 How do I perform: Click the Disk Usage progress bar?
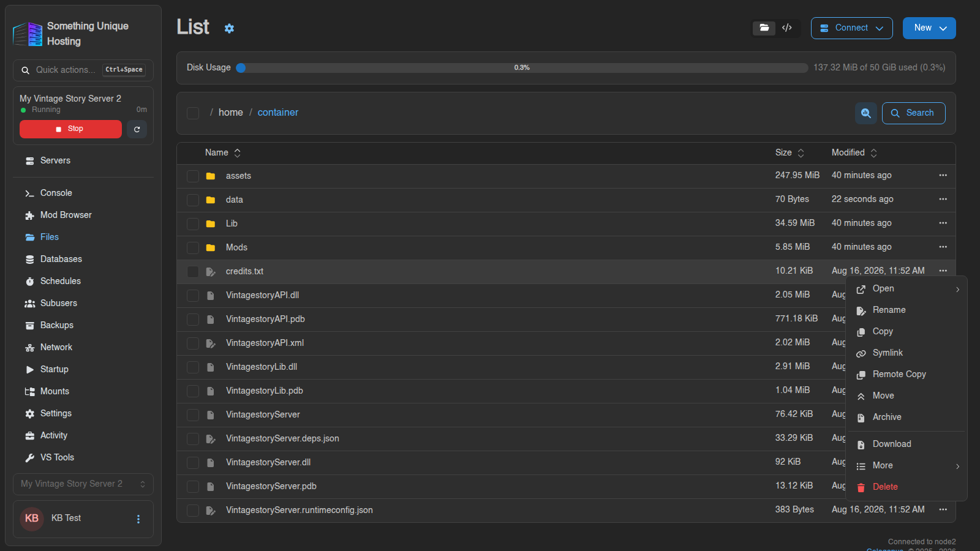tap(522, 68)
